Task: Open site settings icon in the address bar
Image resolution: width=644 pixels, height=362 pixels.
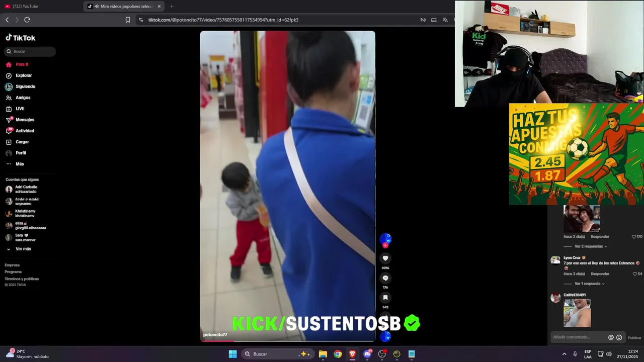Action: click(x=141, y=20)
